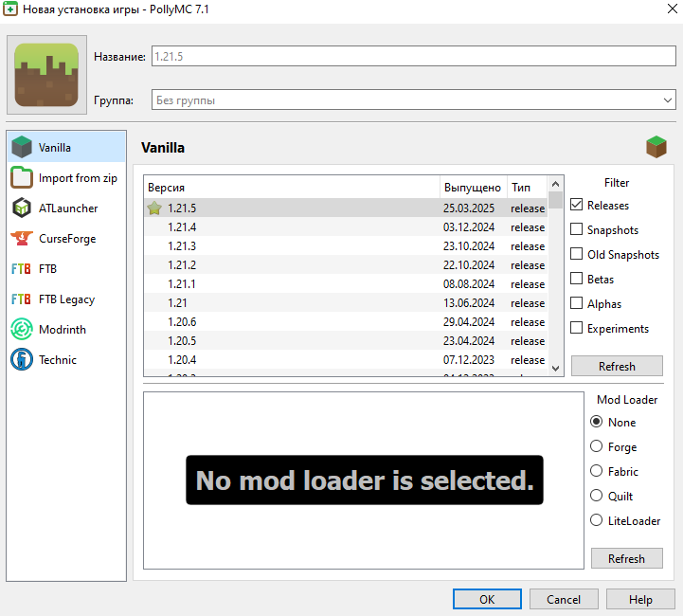The height and width of the screenshot is (616, 683).
Task: Sort by the Выпущено column header
Action: point(473,188)
